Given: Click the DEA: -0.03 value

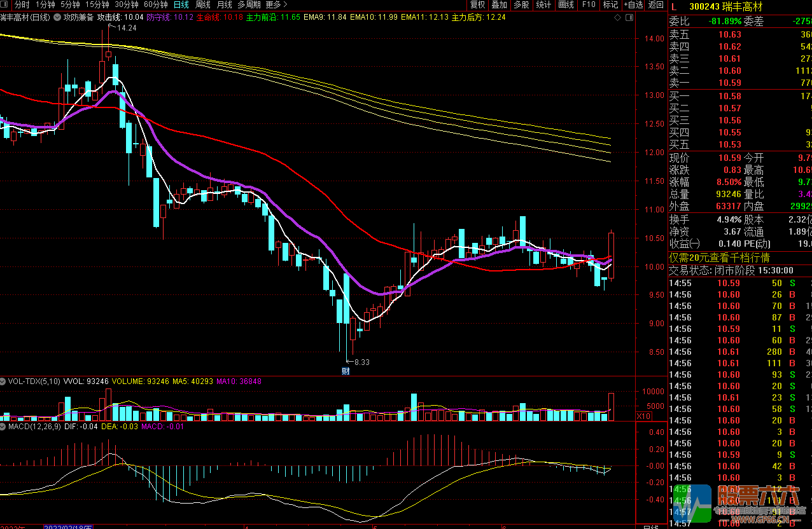Looking at the screenshot, I should point(120,427).
